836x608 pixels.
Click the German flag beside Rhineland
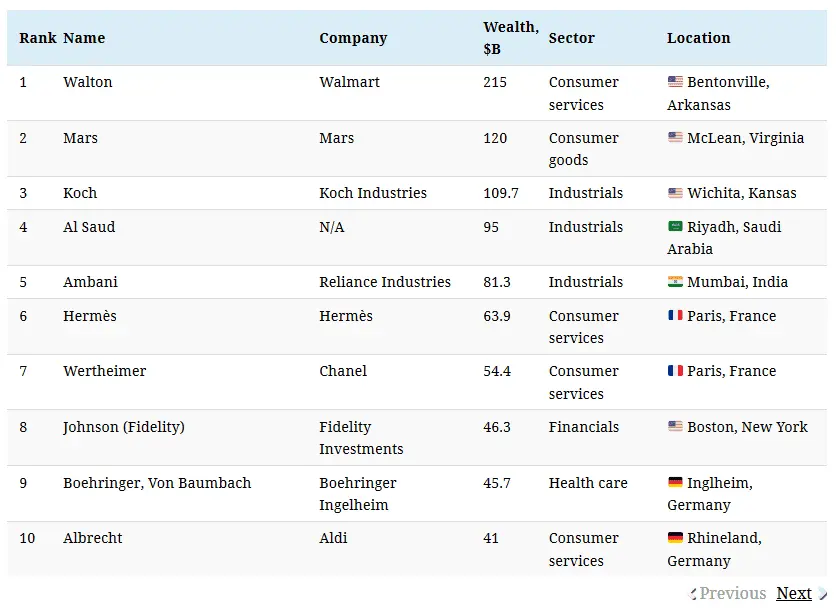tap(675, 538)
